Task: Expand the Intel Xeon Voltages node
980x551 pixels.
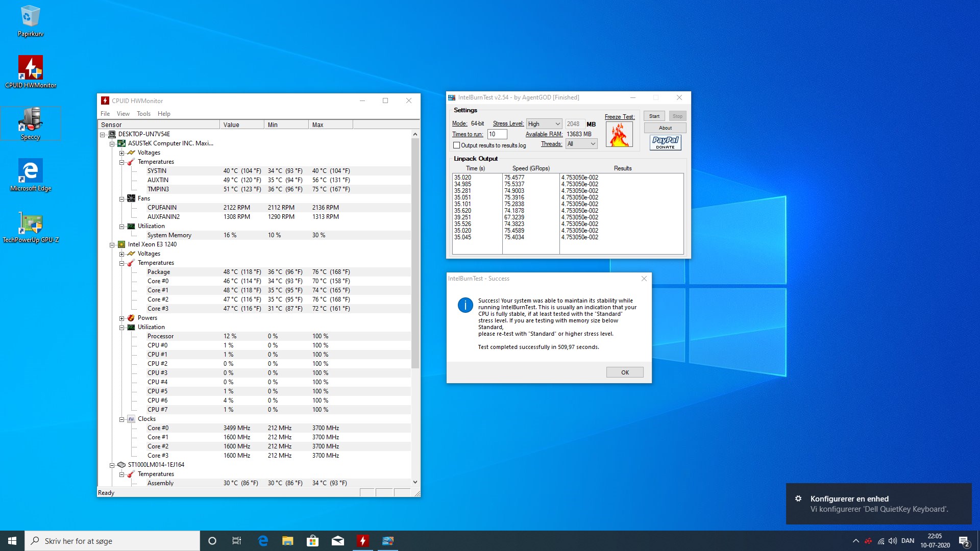Action: [121, 254]
